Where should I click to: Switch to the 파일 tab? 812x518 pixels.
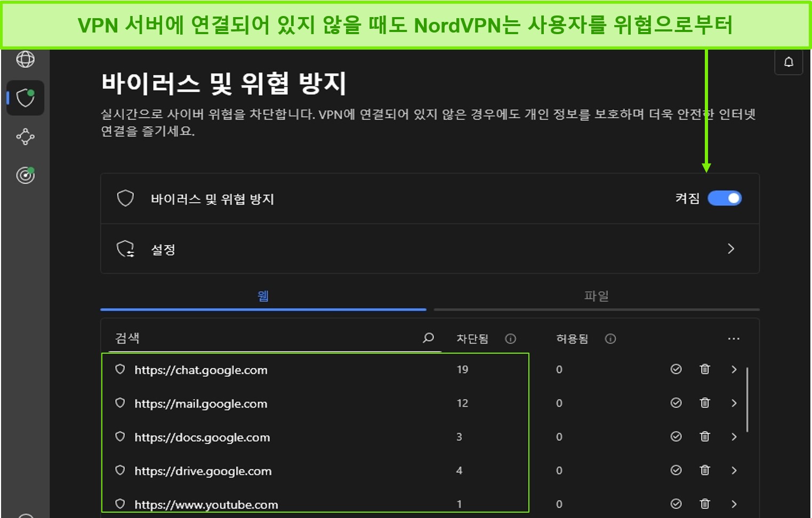596,296
